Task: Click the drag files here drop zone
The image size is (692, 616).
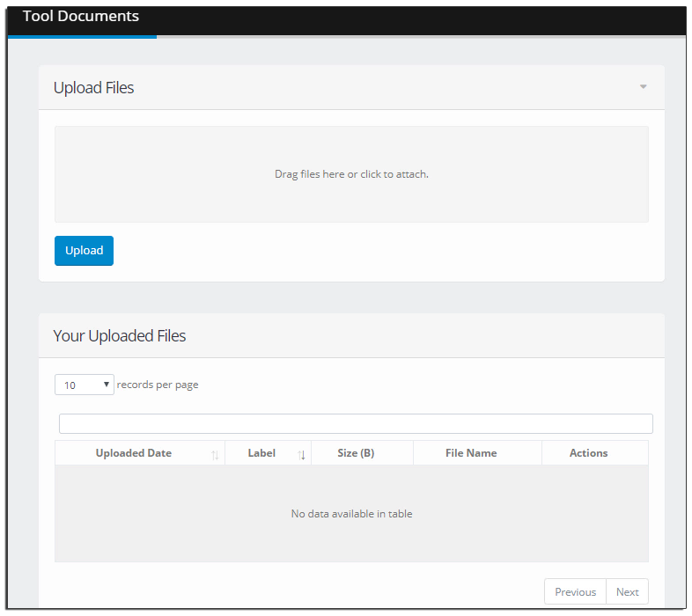Action: click(x=351, y=194)
